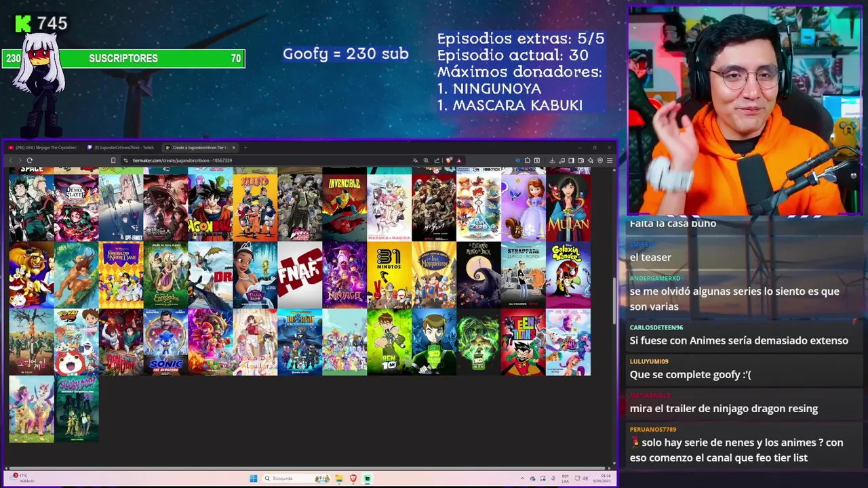Click chat username PERUANOS7789

(653, 429)
